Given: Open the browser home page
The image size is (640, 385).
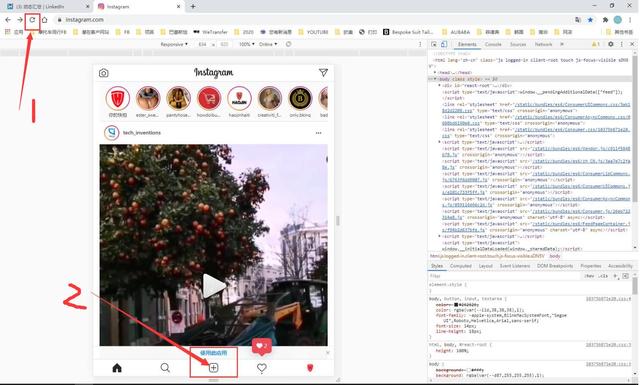Looking at the screenshot, I should point(44,20).
